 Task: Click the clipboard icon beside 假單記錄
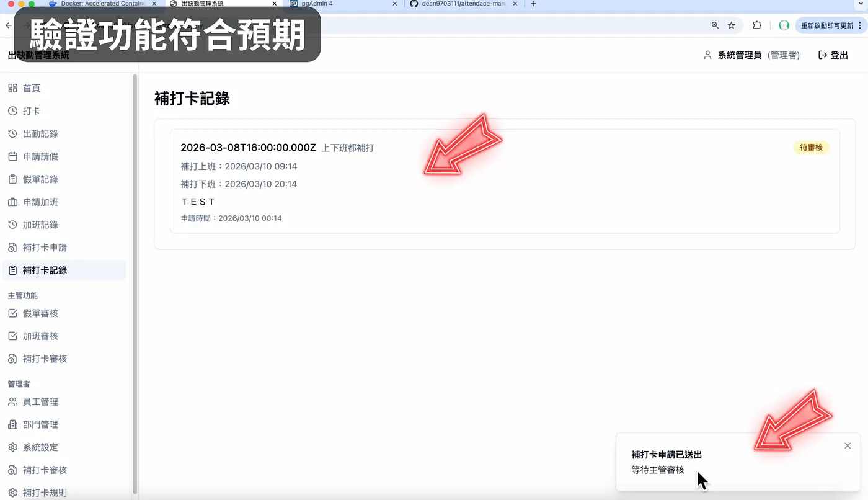pyautogui.click(x=12, y=179)
